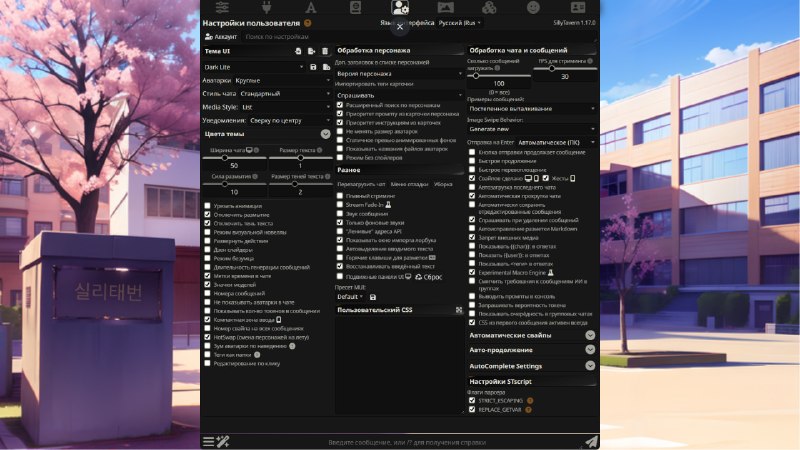Click the chat message input field

(407, 442)
